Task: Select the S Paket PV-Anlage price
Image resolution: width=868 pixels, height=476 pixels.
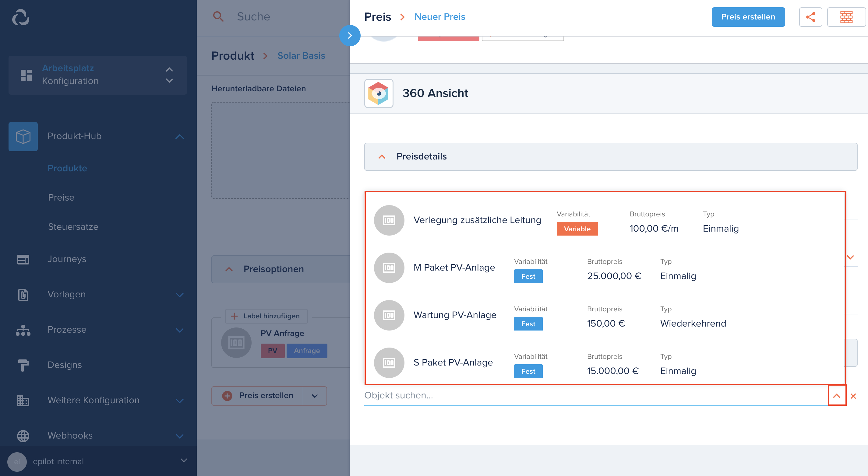Action: click(605, 362)
